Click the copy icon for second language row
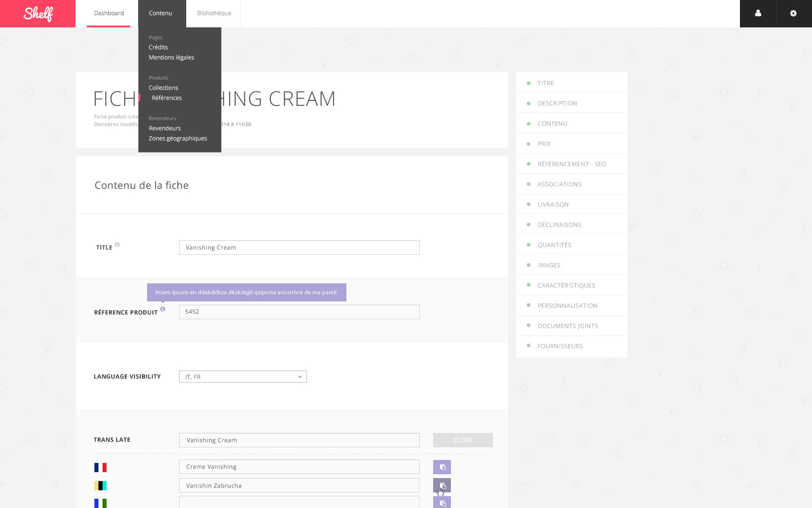812x508 pixels. (x=441, y=485)
